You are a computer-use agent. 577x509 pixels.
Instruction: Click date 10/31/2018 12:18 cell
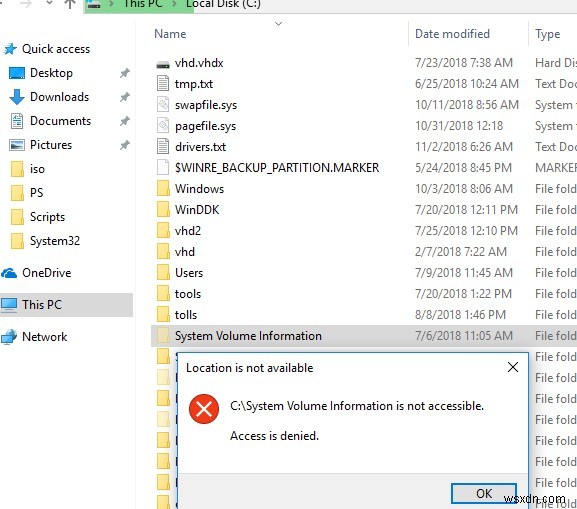click(x=459, y=126)
